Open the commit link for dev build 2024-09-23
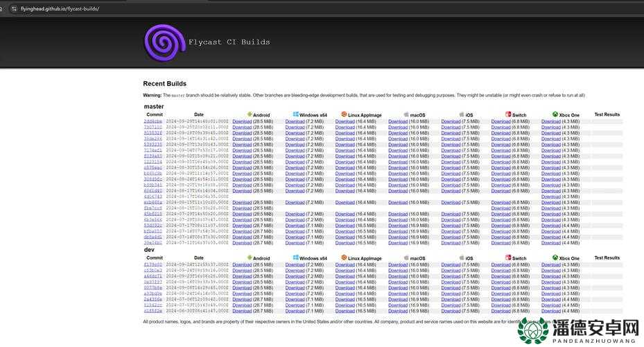The width and height of the screenshot is (644, 347). coord(153,276)
